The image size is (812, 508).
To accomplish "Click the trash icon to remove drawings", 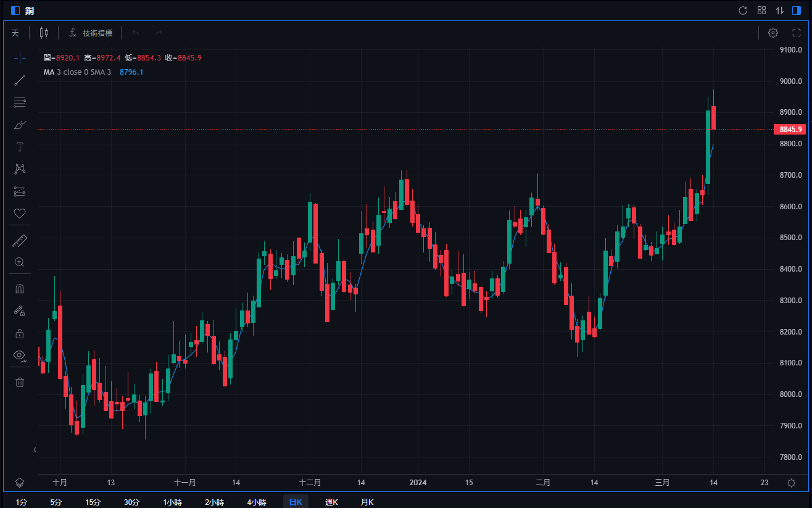I will click(20, 382).
